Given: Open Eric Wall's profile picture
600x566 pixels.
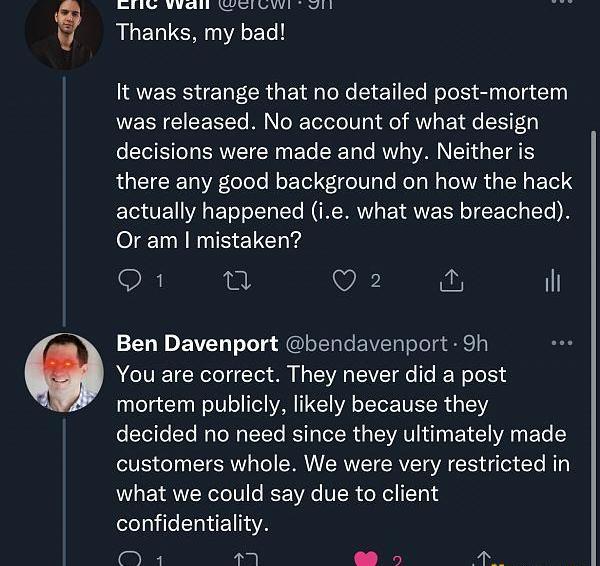Looking at the screenshot, I should click(x=63, y=33).
